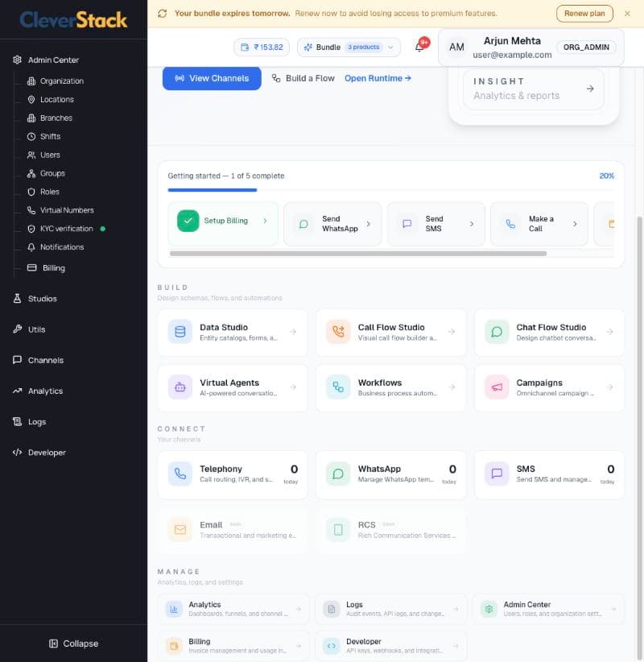The width and height of the screenshot is (644, 662).
Task: Click the wallet balance ₹153.82 button
Action: [x=262, y=48]
